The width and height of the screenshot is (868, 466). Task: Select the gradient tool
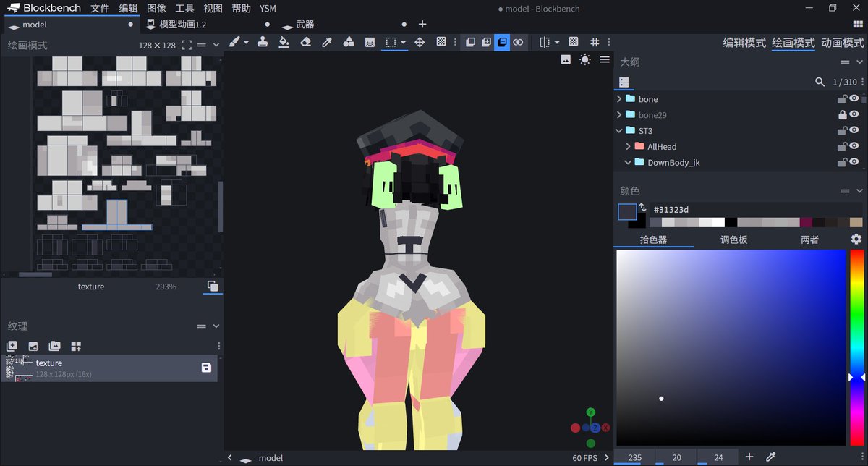[370, 43]
